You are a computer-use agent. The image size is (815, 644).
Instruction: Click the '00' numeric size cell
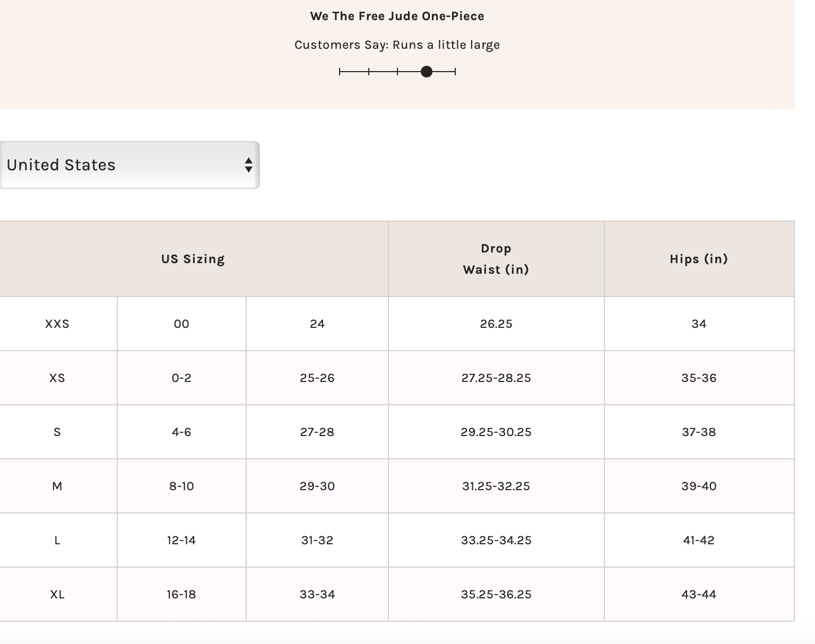181,324
